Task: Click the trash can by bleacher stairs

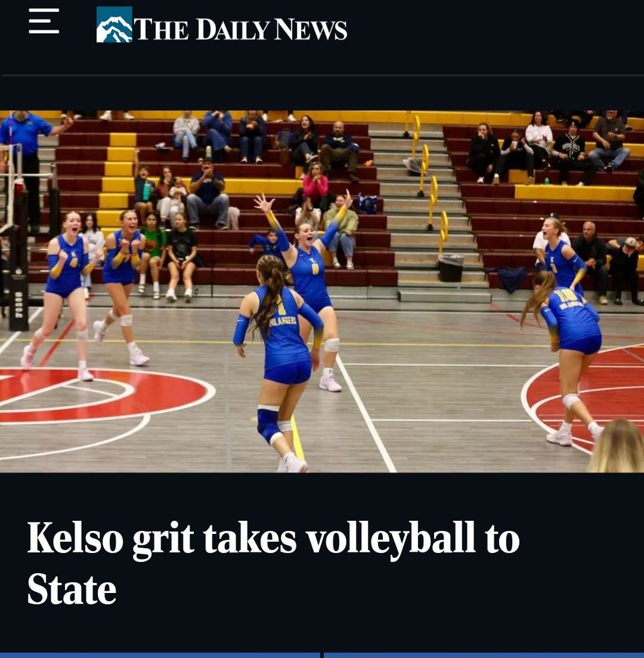Action: (451, 267)
